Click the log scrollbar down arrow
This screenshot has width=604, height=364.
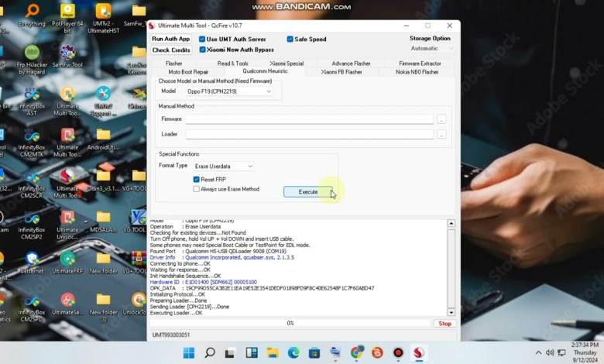pos(451,312)
